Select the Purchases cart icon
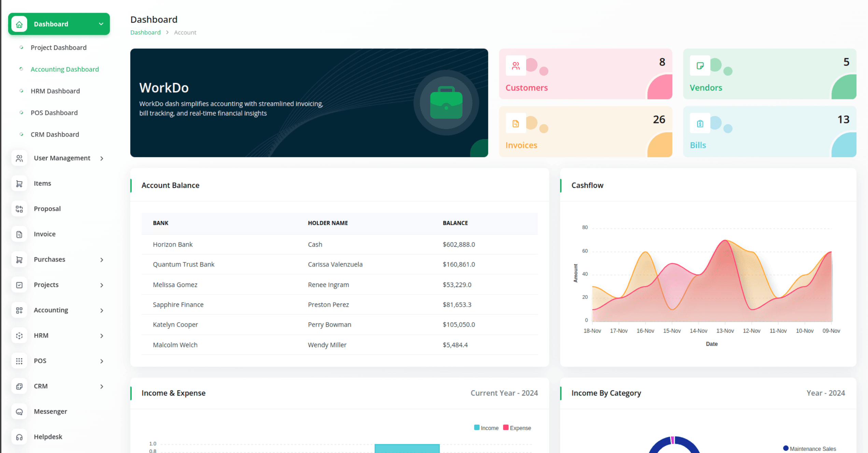The height and width of the screenshot is (453, 868). click(x=19, y=259)
